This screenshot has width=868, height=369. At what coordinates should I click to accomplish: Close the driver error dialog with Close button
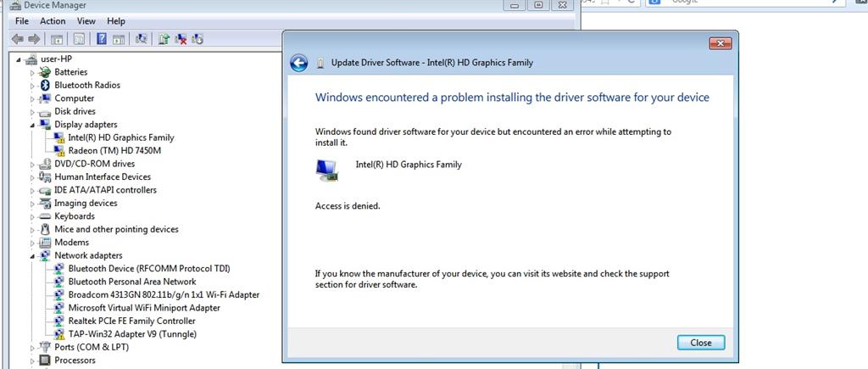(x=701, y=343)
